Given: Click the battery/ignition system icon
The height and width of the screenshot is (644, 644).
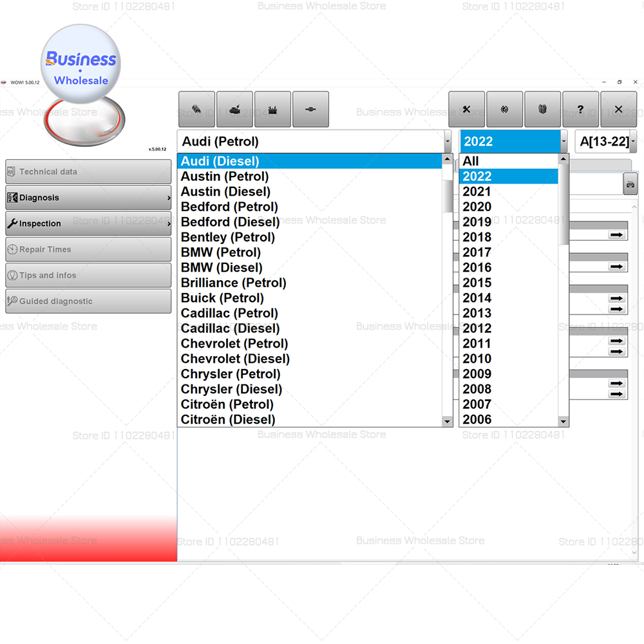Looking at the screenshot, I should 272,109.
